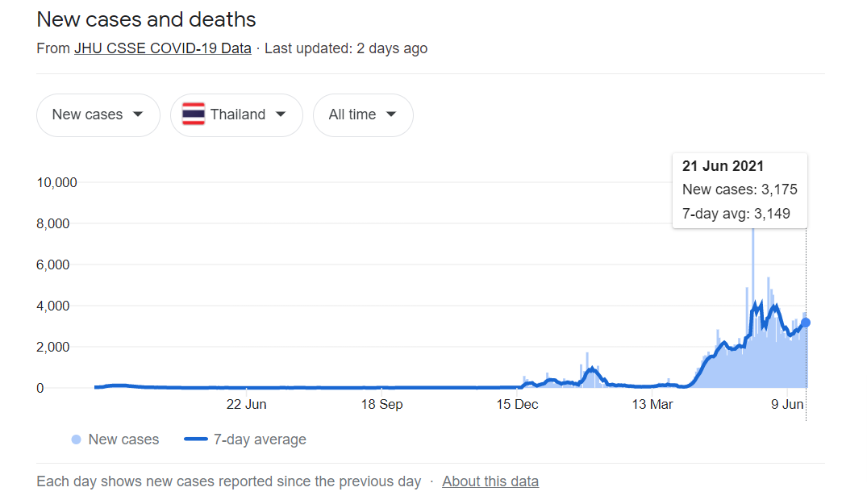Click the 15 Dec axis label
867x504 pixels.
pyautogui.click(x=517, y=405)
